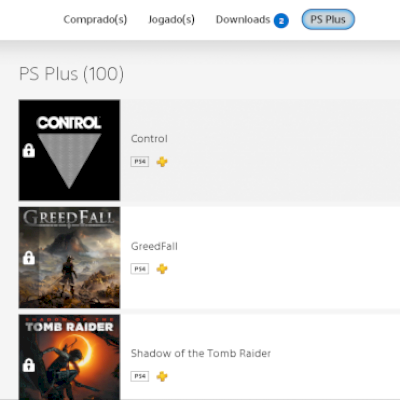
Task: Click the GreedFall game title
Action: pos(154,246)
